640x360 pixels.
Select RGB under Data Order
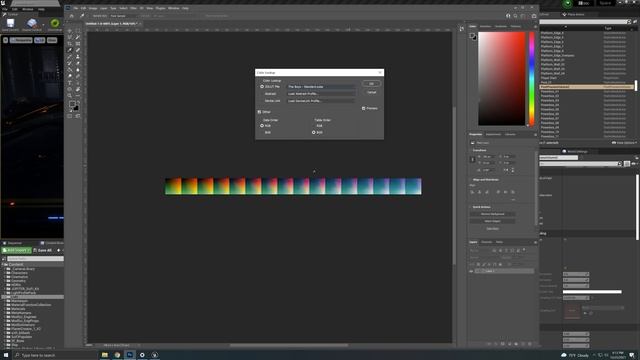tap(262, 126)
